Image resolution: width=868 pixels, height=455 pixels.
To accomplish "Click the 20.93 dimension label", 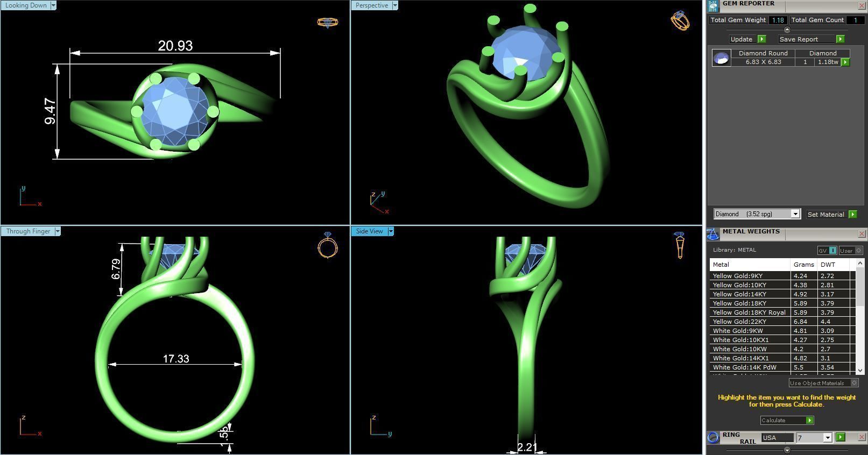I will pyautogui.click(x=175, y=46).
